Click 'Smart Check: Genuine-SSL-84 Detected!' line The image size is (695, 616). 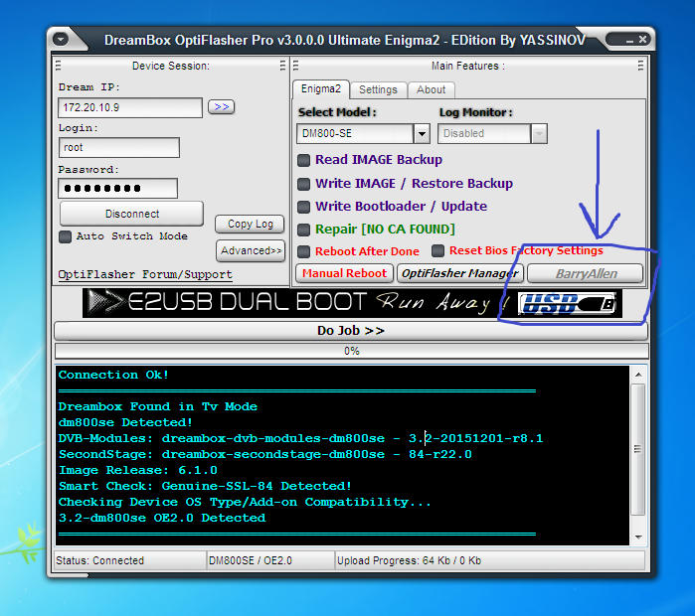(205, 486)
